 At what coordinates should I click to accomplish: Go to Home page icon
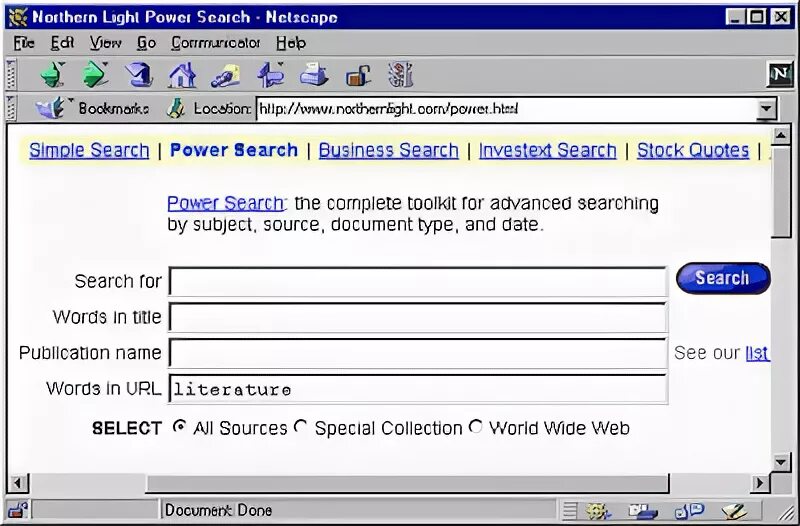click(182, 75)
